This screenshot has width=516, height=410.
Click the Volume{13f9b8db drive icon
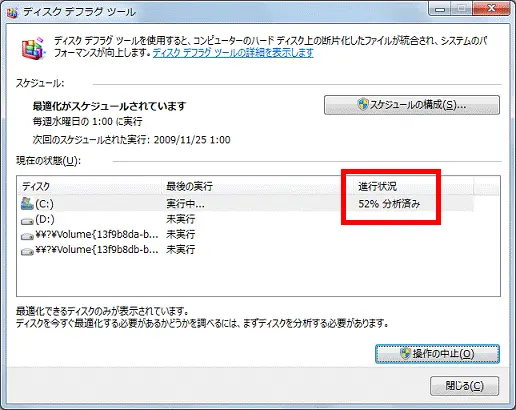click(27, 251)
